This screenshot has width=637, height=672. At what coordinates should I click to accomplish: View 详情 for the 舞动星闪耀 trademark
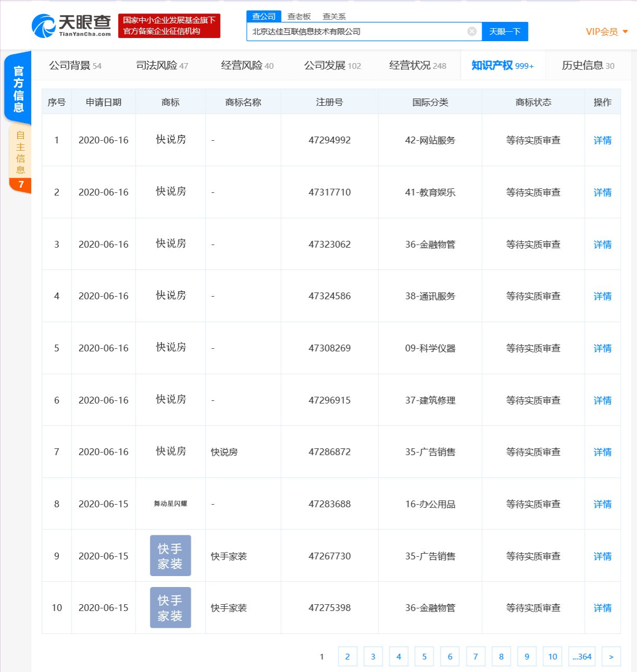tap(602, 504)
